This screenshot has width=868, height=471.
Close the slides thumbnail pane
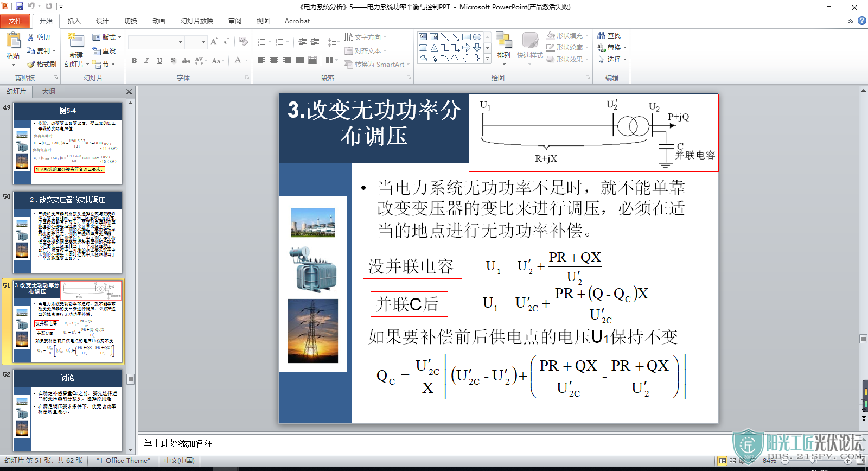[x=129, y=92]
